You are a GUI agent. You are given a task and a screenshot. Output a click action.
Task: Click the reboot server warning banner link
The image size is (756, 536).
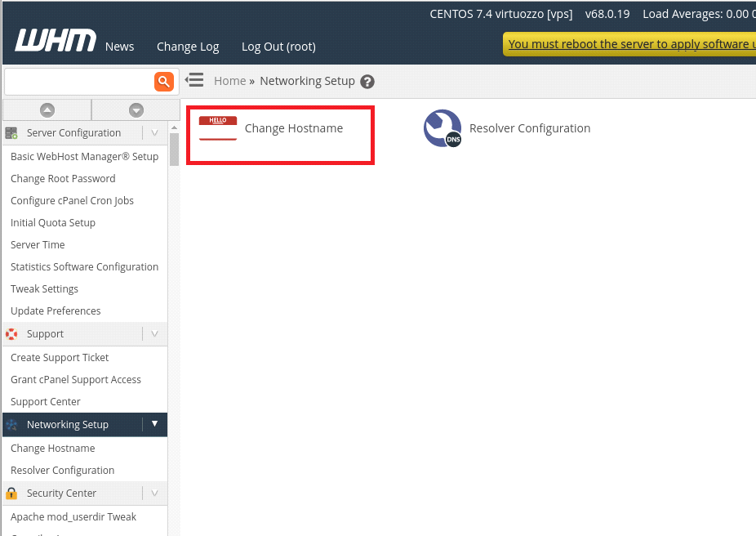(x=632, y=44)
